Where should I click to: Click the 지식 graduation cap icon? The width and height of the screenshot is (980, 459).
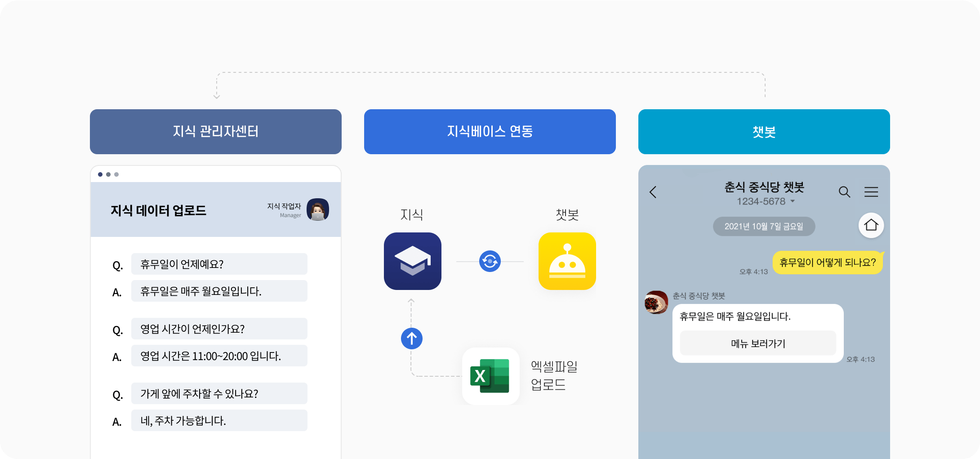tap(412, 261)
